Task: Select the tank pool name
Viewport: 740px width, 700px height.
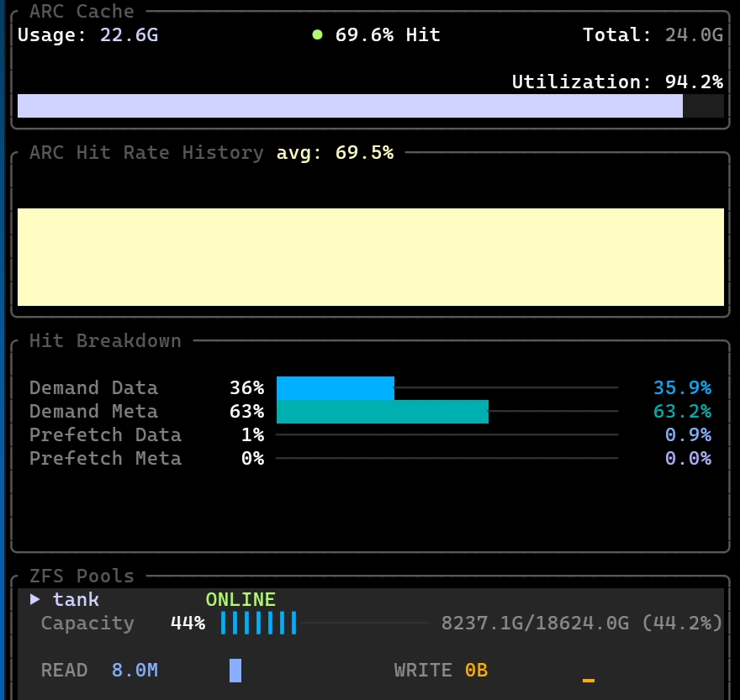Action: click(76, 599)
